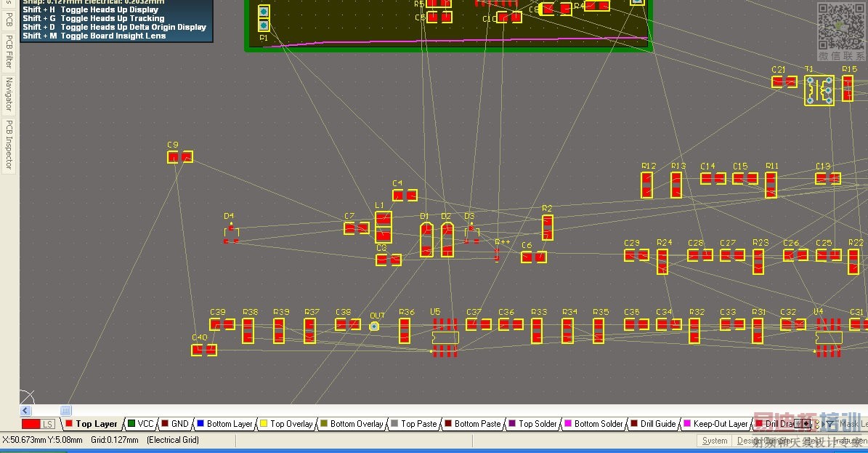This screenshot has height=453, width=868.
Task: Select resistor R38 footprint
Action: pyautogui.click(x=248, y=331)
